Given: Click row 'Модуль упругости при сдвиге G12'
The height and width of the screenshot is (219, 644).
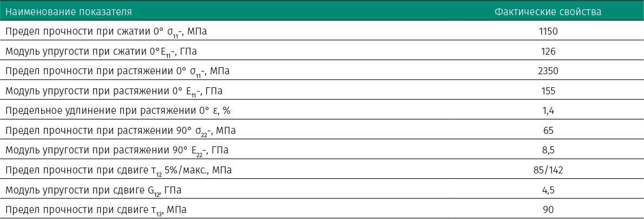Looking at the screenshot, I should (322, 190).
